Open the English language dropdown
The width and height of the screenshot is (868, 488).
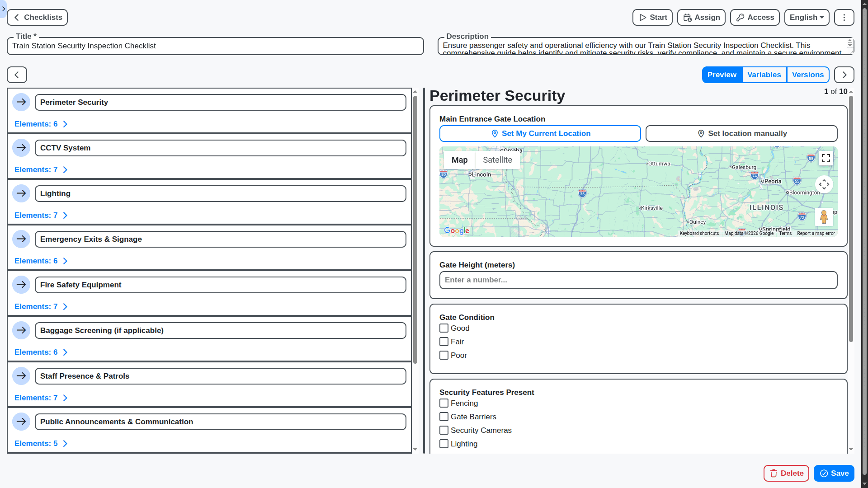click(806, 17)
